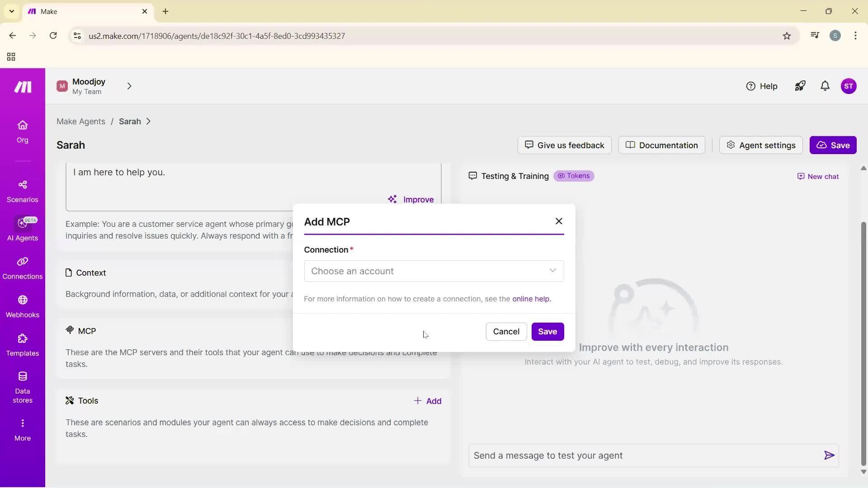Open Data stores from the sidebar
The height and width of the screenshot is (488, 868).
pyautogui.click(x=22, y=386)
